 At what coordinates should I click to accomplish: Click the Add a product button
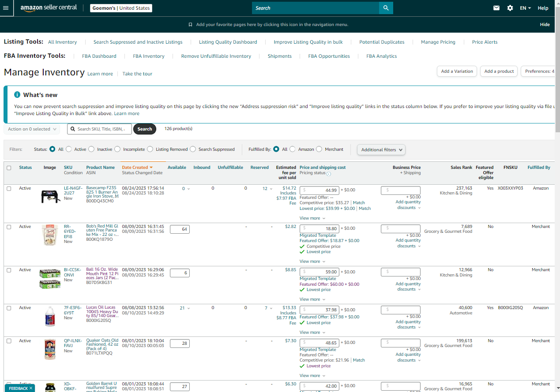[x=499, y=71]
